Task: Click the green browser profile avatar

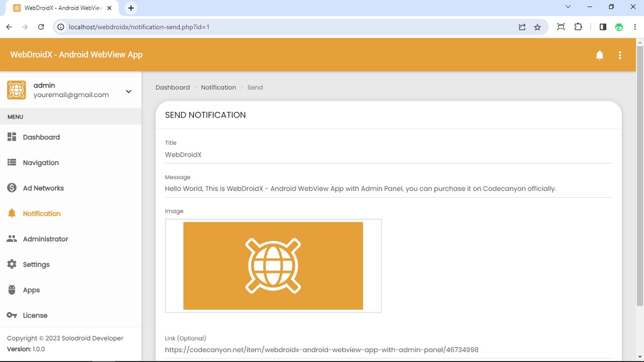Action: pyautogui.click(x=619, y=27)
